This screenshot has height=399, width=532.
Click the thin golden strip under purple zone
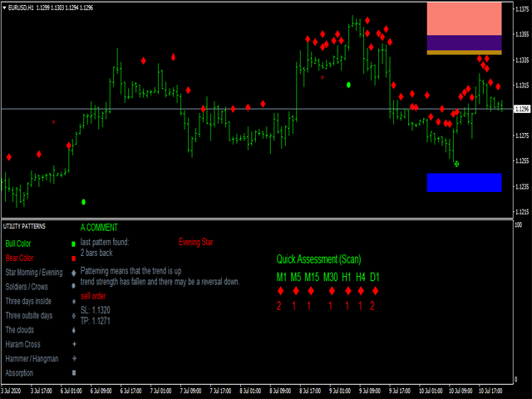[464, 52]
